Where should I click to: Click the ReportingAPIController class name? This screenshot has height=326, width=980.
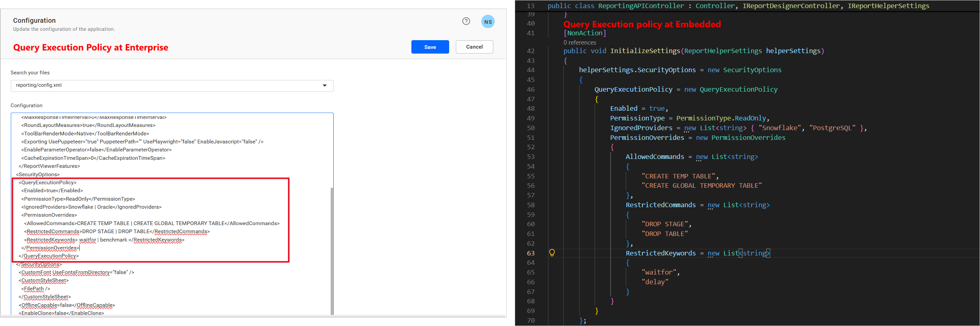641,6
